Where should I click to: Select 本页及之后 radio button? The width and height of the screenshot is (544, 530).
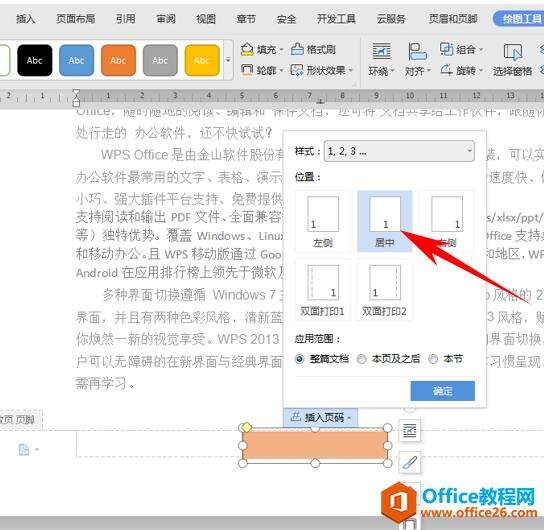click(362, 359)
